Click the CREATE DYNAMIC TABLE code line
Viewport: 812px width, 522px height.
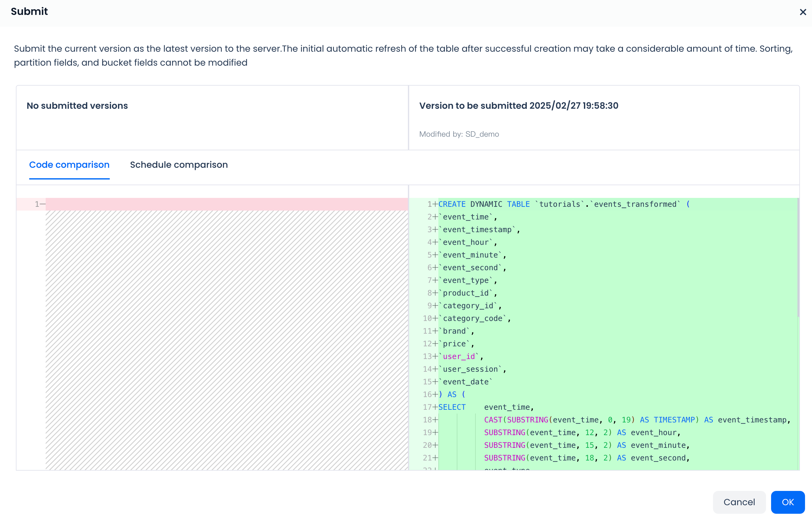pos(564,204)
